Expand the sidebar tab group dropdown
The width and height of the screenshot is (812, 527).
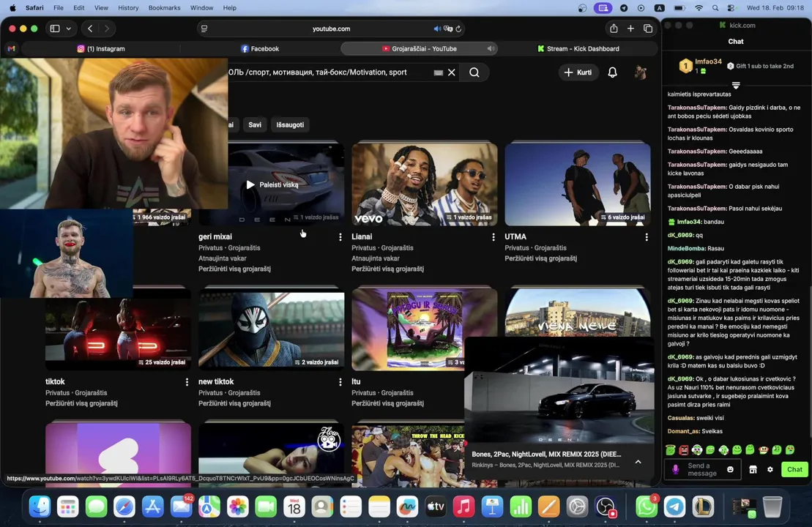click(68, 29)
